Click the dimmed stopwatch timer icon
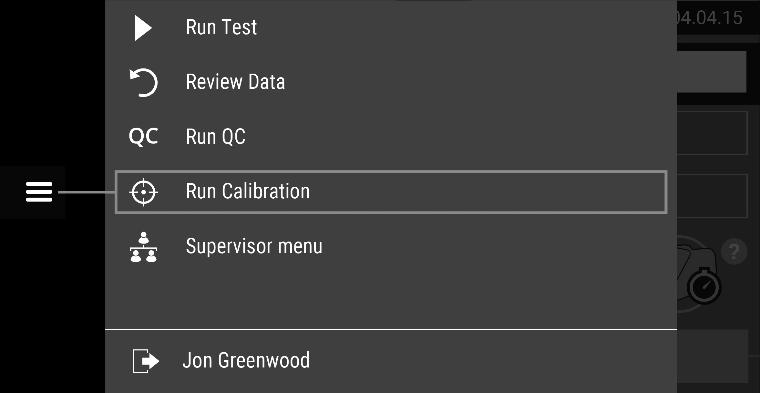The height and width of the screenshot is (393, 760). pyautogui.click(x=705, y=286)
